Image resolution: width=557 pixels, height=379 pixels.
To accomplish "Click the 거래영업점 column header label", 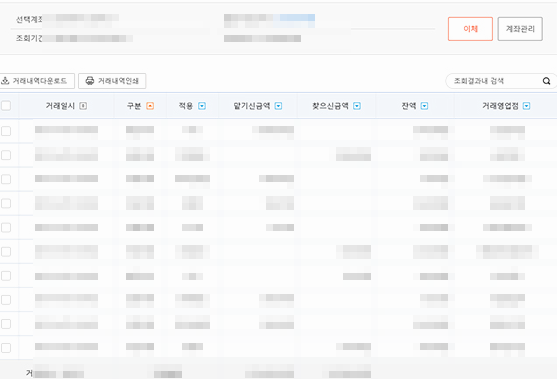I will [500, 106].
